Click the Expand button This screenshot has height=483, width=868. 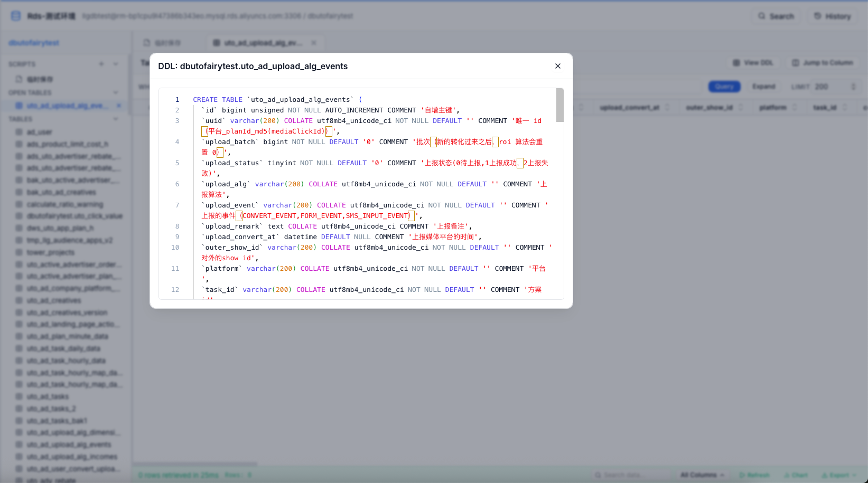[x=764, y=86]
